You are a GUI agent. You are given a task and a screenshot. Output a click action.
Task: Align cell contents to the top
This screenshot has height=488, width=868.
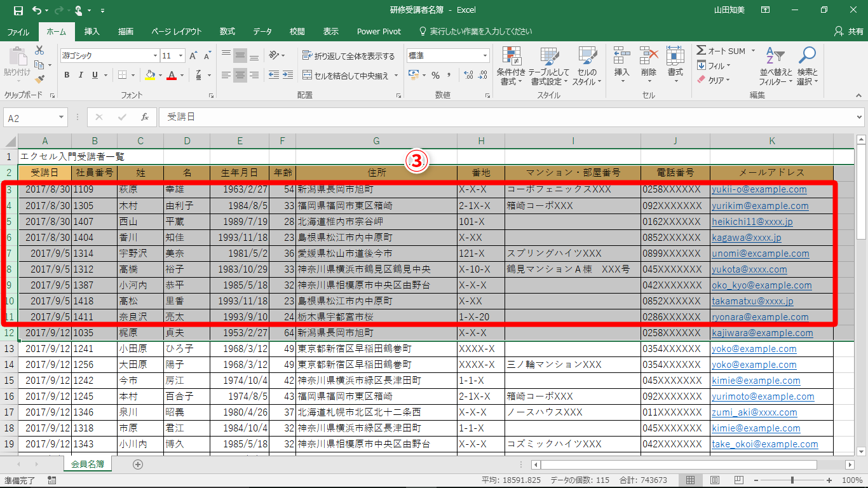(x=225, y=55)
